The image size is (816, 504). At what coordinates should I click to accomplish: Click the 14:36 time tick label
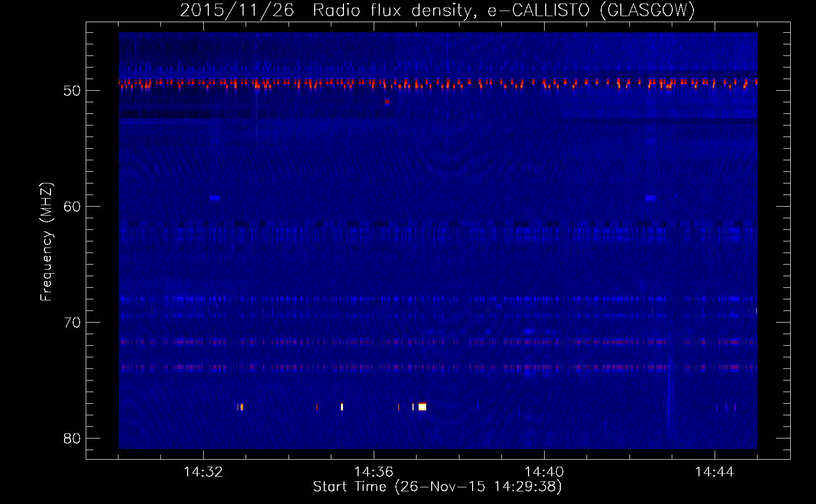coord(374,472)
